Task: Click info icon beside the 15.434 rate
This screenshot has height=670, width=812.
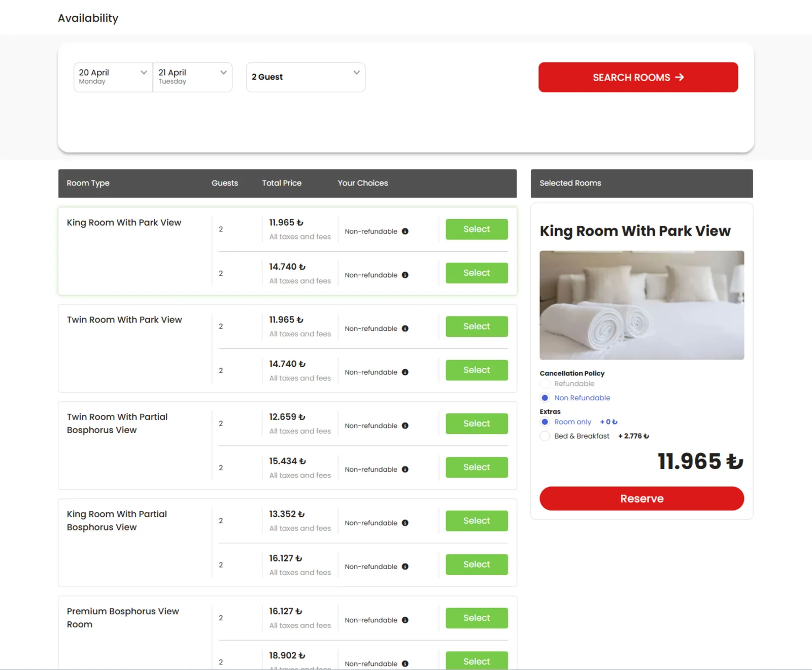Action: click(x=405, y=469)
